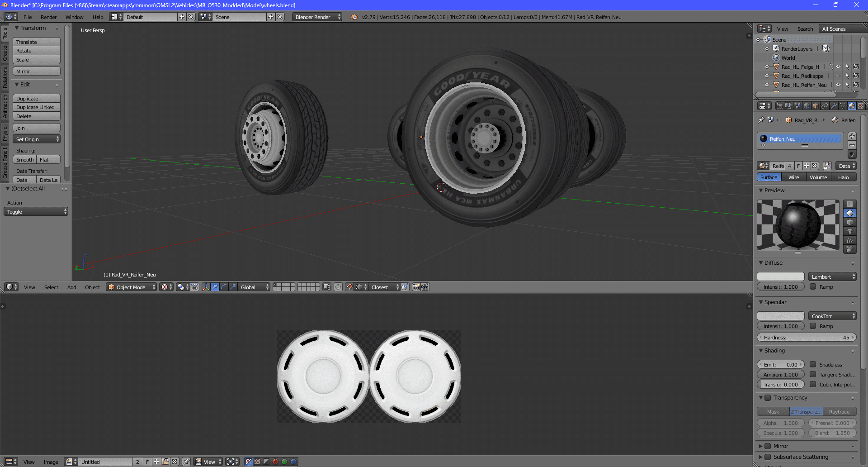Viewport: 868px width, 467px height.
Task: Click the node material toggle icon next to Data
Action: (x=827, y=166)
